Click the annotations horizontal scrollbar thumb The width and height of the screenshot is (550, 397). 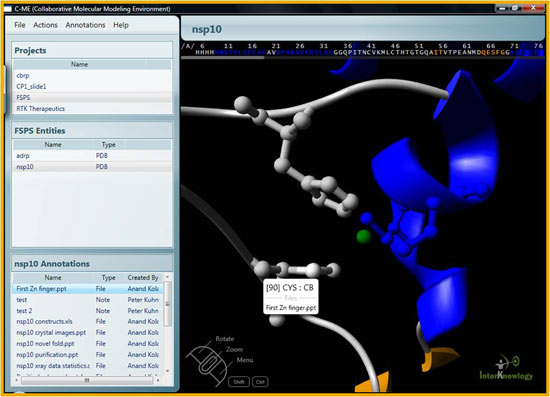tap(87, 380)
